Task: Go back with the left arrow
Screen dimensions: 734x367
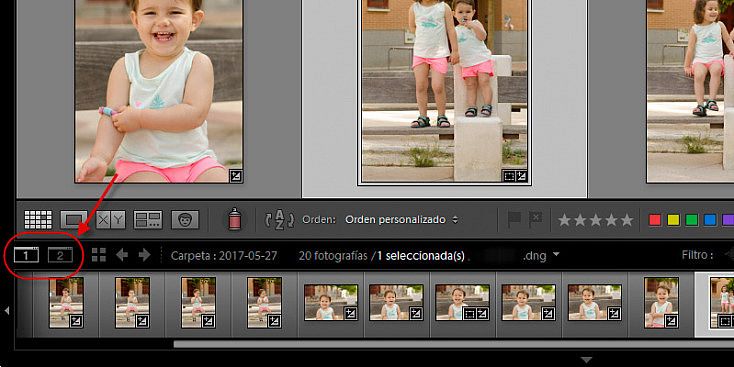Action: [122, 255]
